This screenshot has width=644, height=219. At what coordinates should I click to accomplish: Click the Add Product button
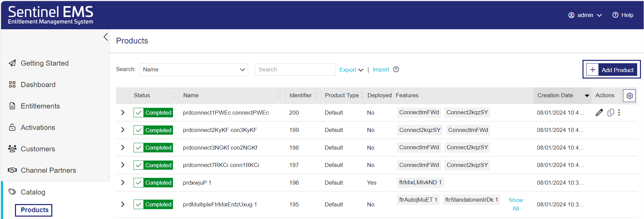tap(611, 70)
